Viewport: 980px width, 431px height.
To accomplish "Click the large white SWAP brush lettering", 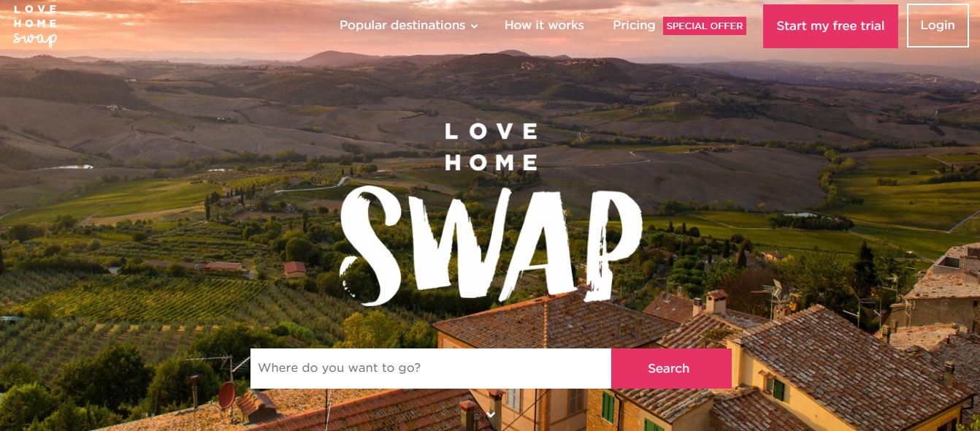I will coord(491,244).
